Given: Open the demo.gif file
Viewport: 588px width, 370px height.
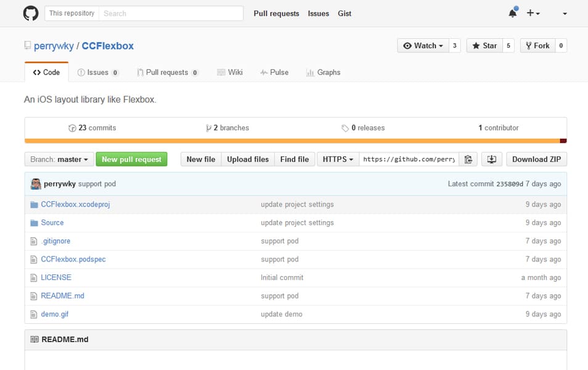Looking at the screenshot, I should [55, 314].
